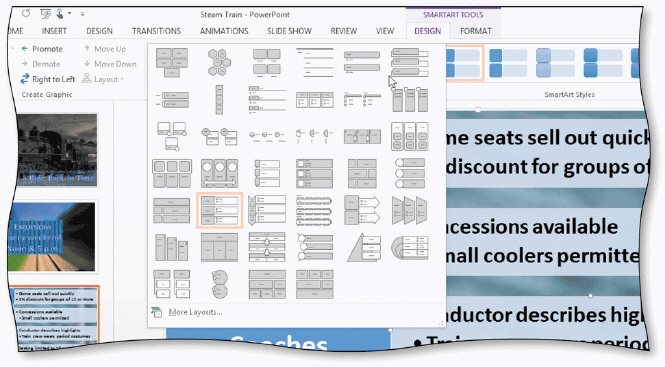Viewport: 665px width, 367px height.
Task: Toggle Right to Left direction
Action: pos(48,79)
